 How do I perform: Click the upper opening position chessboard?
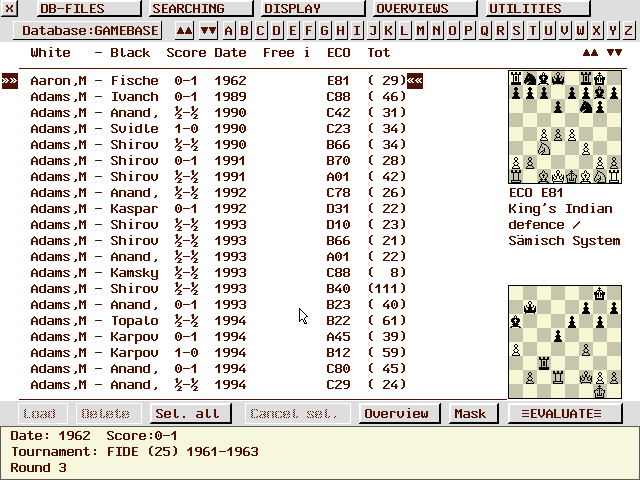(x=565, y=127)
